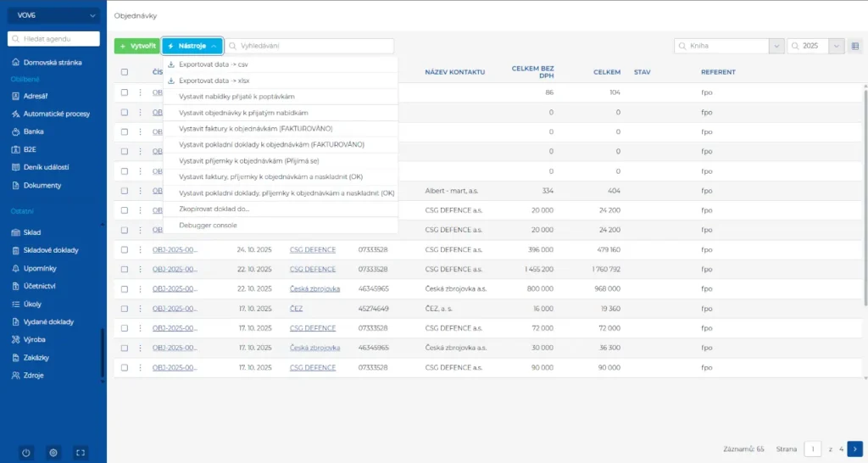The height and width of the screenshot is (463, 868).
Task: Click the fullscreen icon in sidebar footer
Action: pos(81,453)
